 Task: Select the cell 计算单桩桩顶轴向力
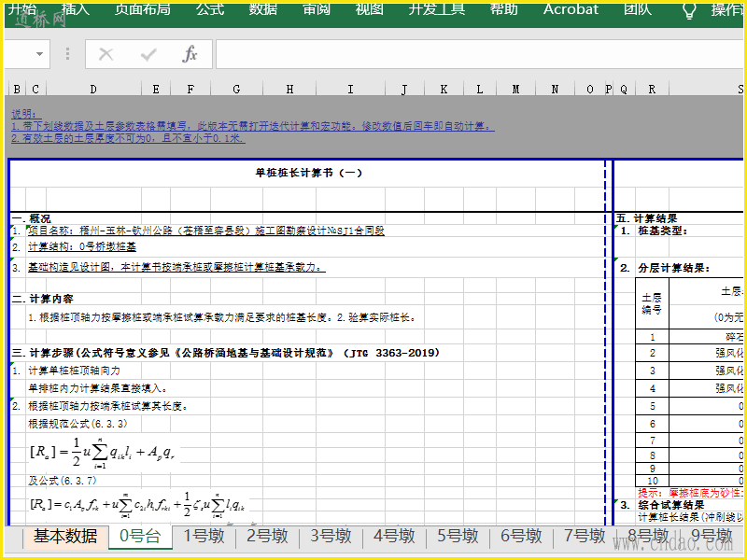click(75, 371)
